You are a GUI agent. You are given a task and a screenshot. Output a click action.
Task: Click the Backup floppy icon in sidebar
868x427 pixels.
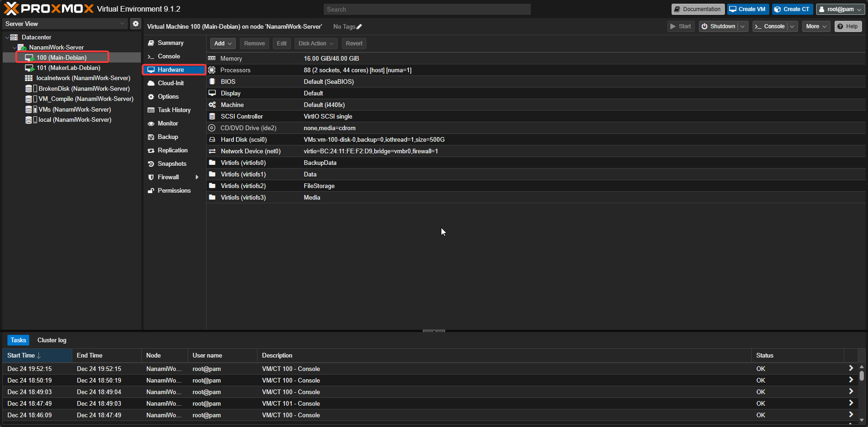[151, 137]
